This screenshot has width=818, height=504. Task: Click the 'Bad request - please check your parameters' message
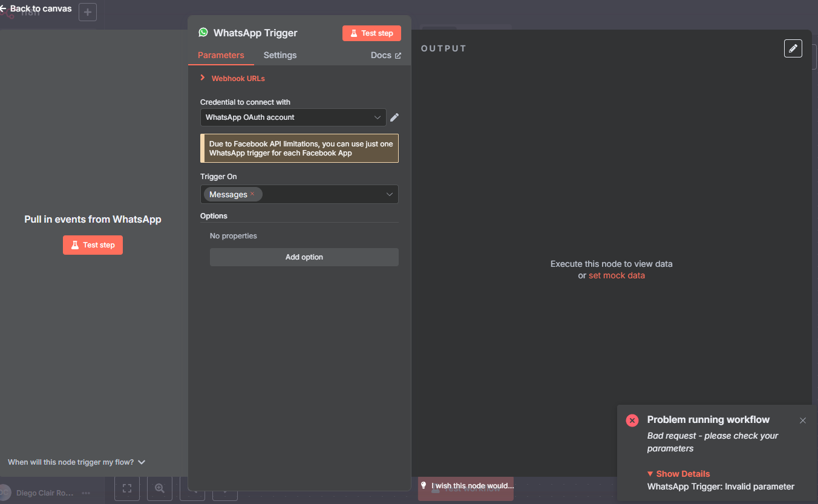(x=713, y=442)
